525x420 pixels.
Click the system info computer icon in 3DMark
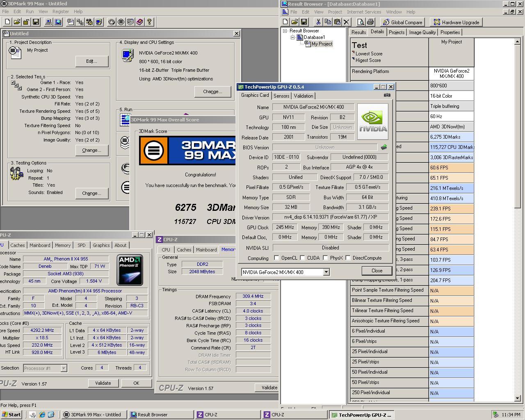click(48, 22)
